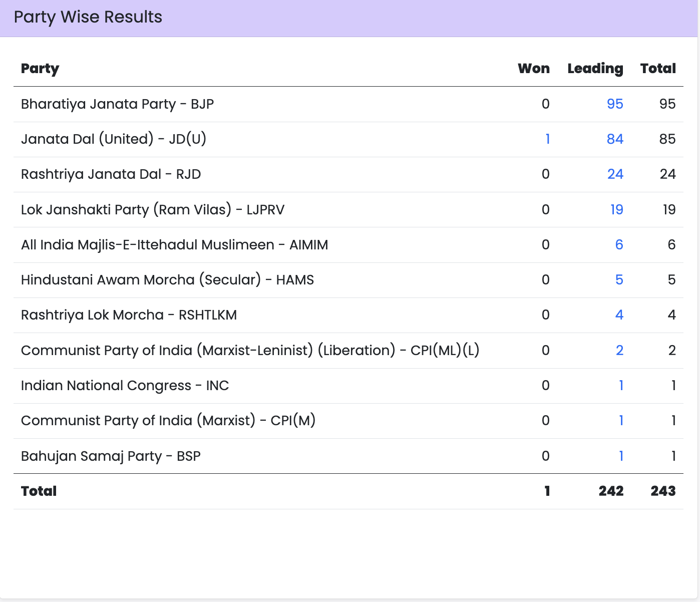Viewport: 700px width, 602px height.
Task: Click the Party Wise Results heading
Action: tap(88, 17)
